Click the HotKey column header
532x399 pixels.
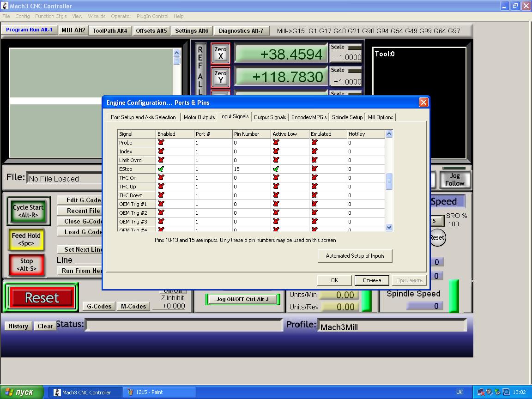point(366,134)
